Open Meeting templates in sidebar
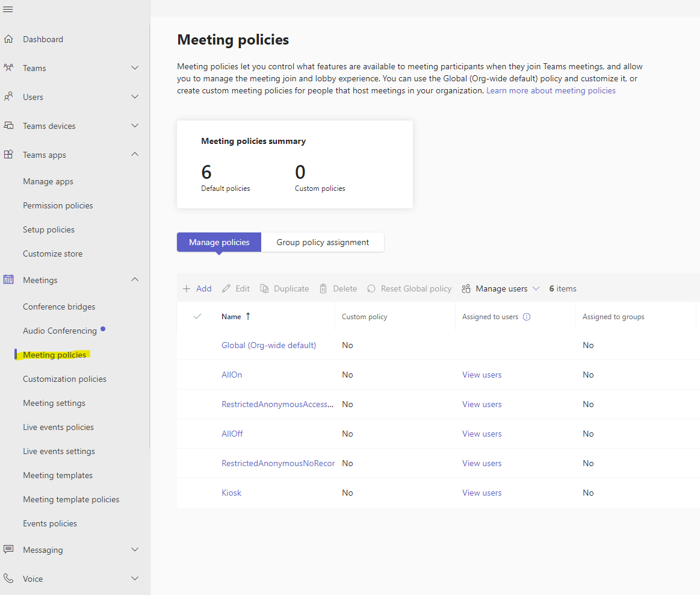Screen dimensions: 700x595 pos(58,475)
